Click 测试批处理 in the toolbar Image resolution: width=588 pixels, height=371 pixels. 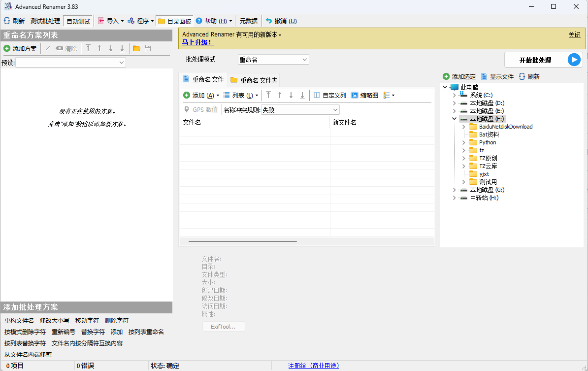[45, 21]
